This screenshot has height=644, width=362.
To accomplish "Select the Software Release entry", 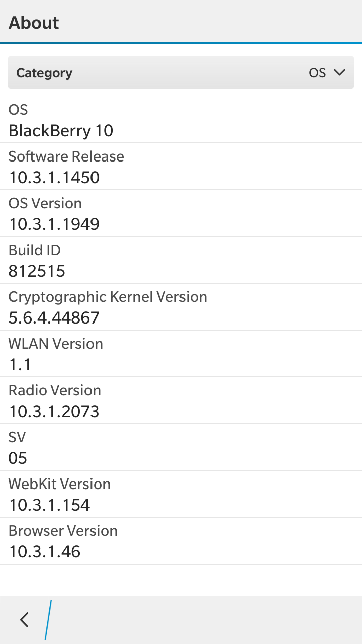I will [181, 167].
